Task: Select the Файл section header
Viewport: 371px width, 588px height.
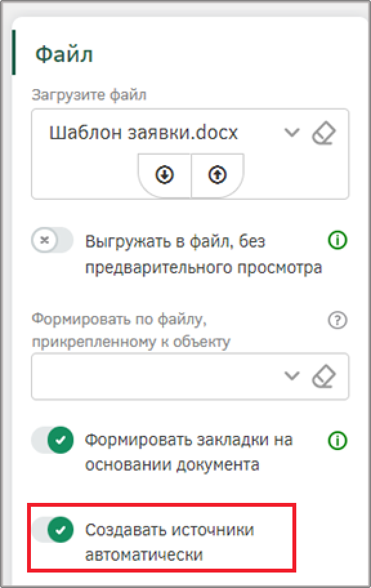Action: point(64,54)
